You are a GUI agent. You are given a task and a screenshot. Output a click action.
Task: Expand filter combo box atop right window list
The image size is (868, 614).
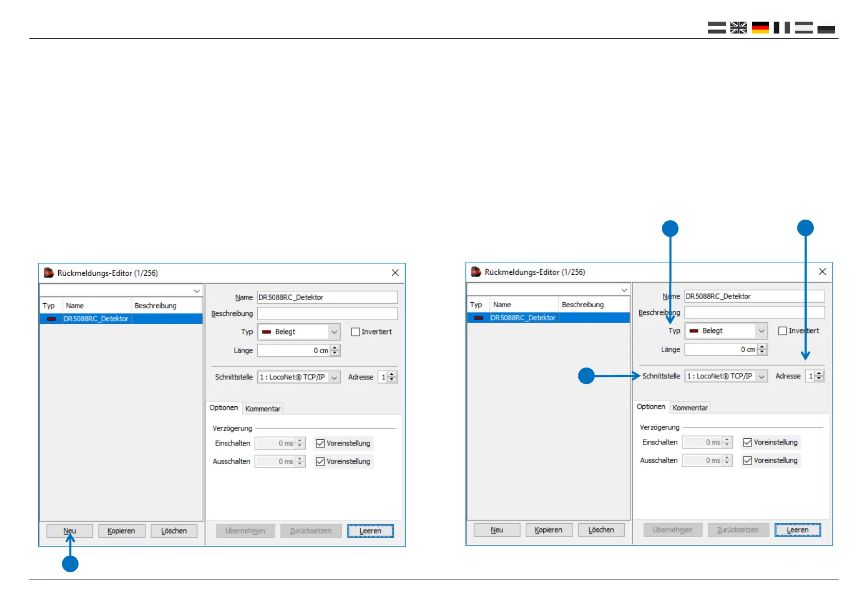coord(624,290)
